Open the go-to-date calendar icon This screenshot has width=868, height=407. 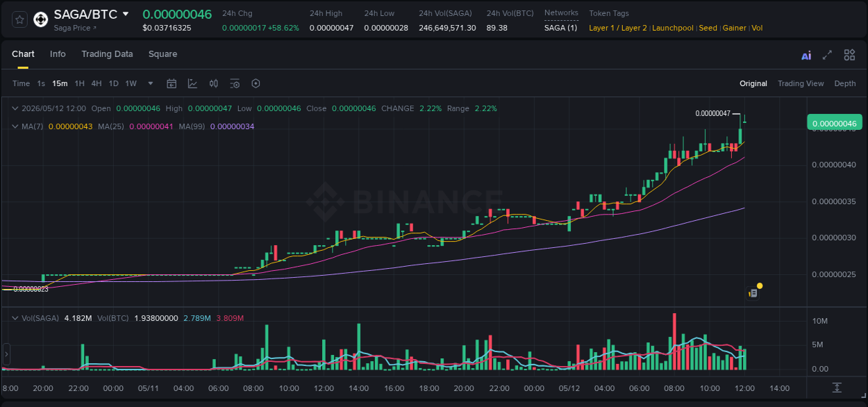click(172, 83)
